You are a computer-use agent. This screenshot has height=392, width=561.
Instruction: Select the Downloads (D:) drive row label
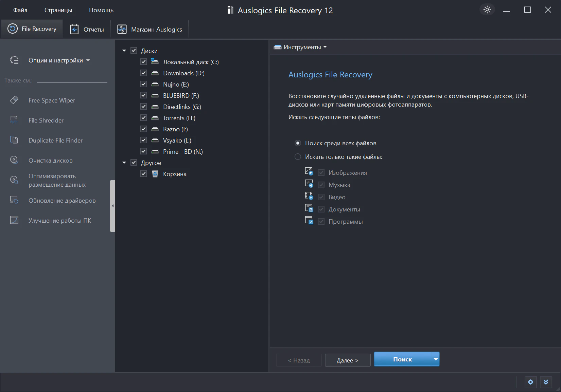(184, 73)
